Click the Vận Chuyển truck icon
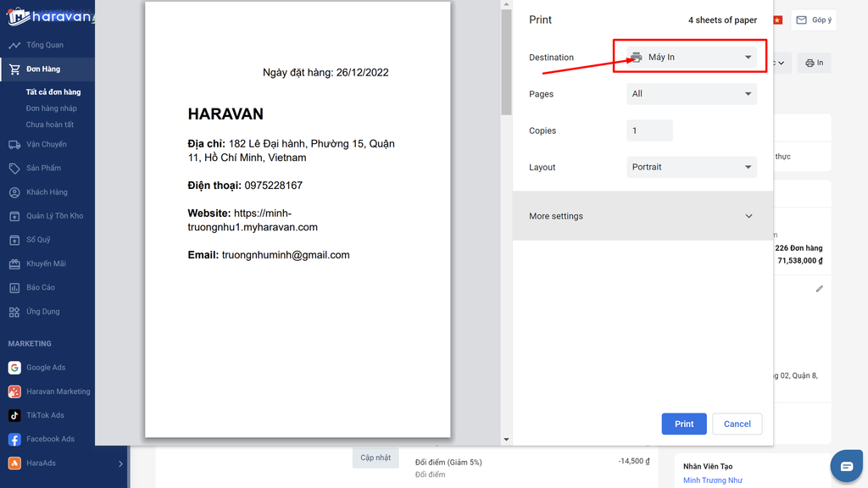This screenshot has width=868, height=488. 14,144
